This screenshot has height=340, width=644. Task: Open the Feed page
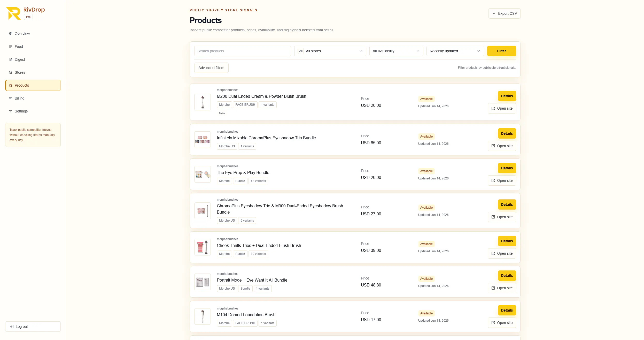click(33, 47)
